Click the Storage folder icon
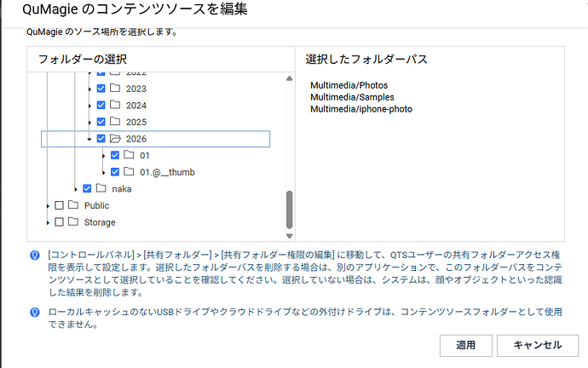588x368 pixels. [73, 222]
